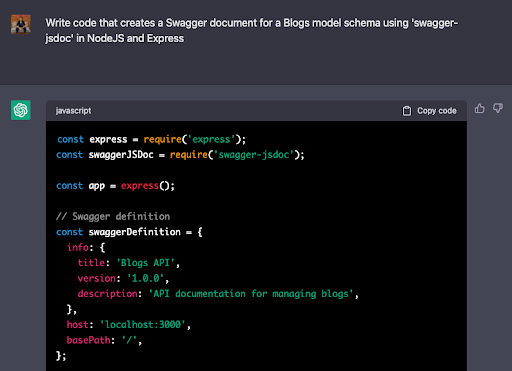This screenshot has width=512, height=371.
Task: Click the line requiring 'express'
Action: (x=151, y=139)
